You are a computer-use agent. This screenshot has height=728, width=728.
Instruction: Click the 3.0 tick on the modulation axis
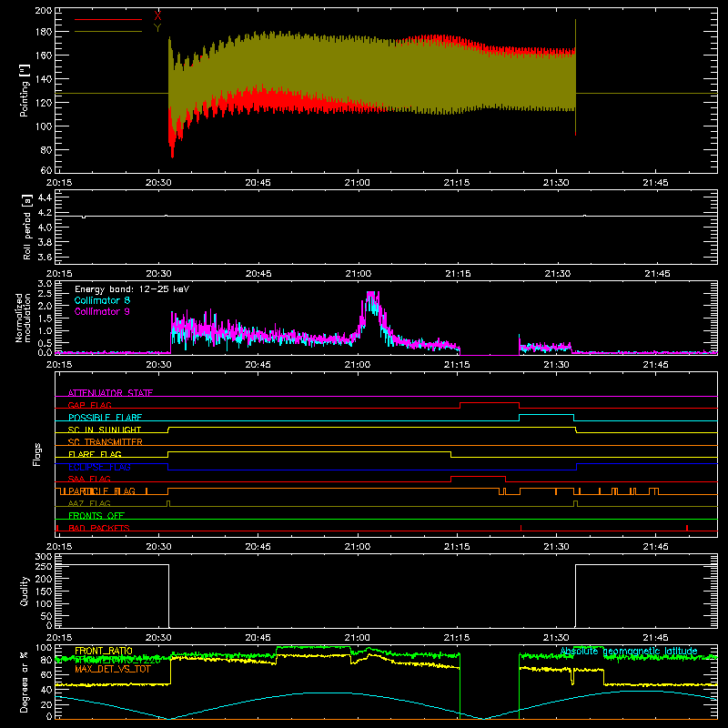point(45,283)
